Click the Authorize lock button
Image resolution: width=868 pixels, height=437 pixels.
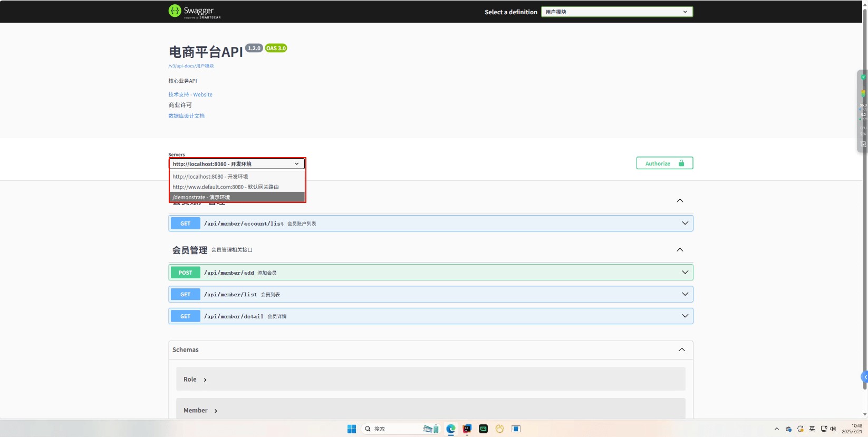point(664,163)
